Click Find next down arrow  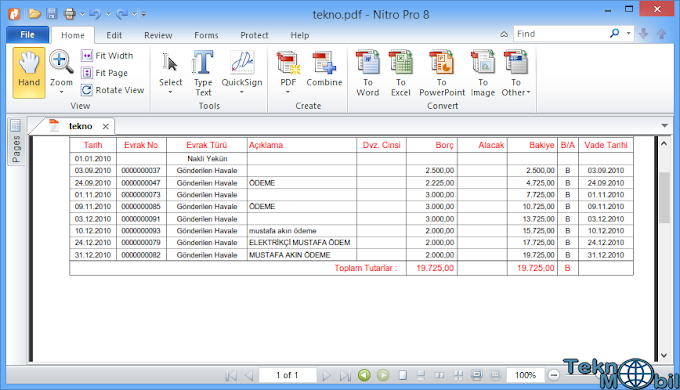click(644, 34)
